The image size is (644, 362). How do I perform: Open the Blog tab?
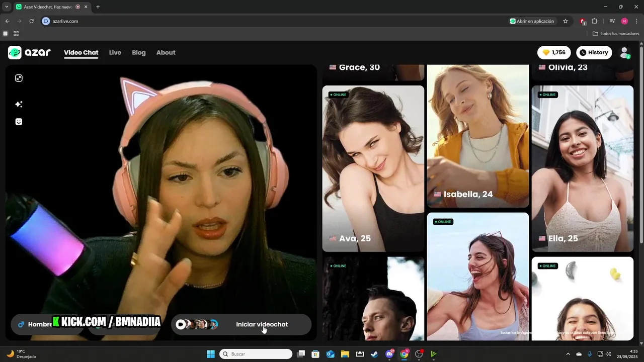click(x=139, y=52)
